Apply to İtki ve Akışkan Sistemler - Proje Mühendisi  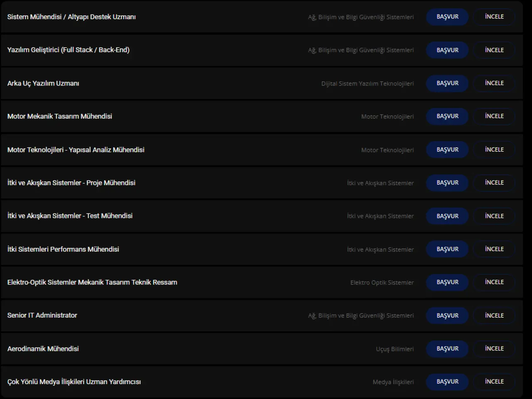pos(447,183)
